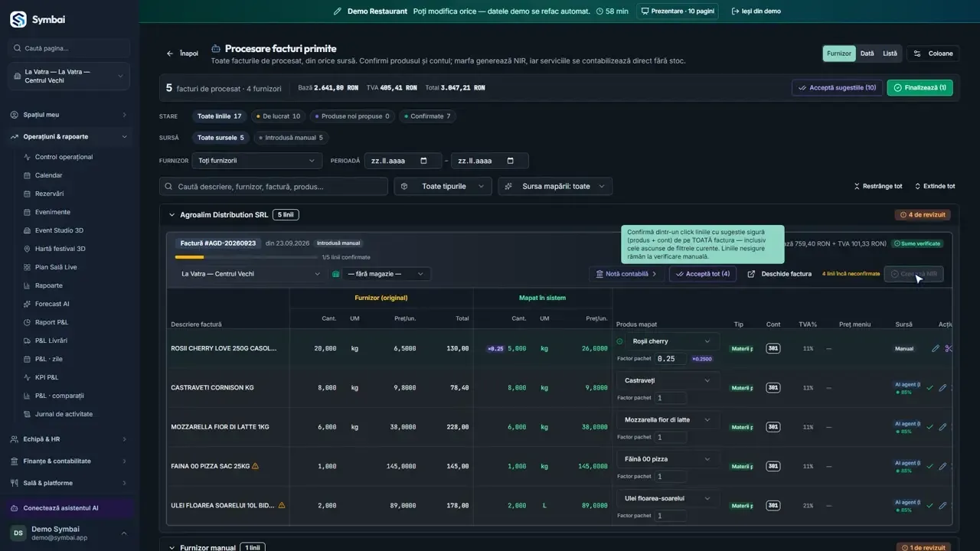Viewport: 980px width, 551px height.
Task: Open Hartă festival 3D page
Action: click(x=60, y=249)
